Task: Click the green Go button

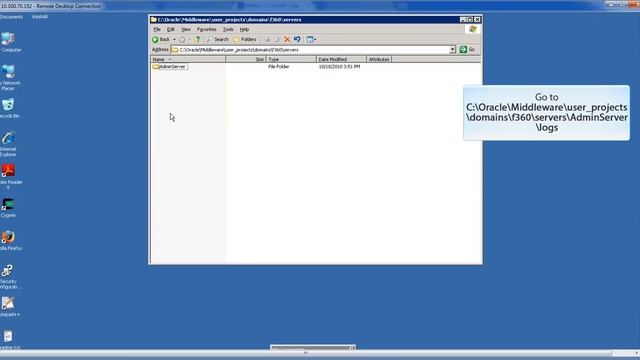Action: click(x=467, y=49)
